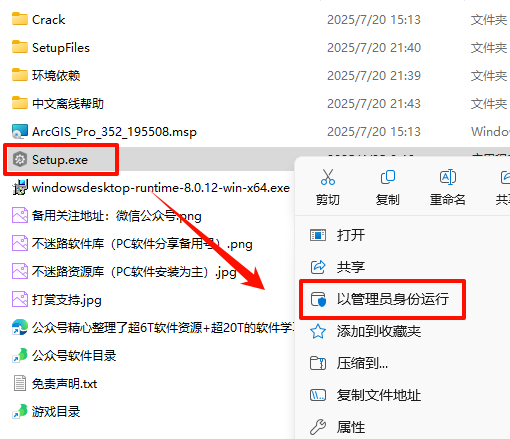
Task: Select the 游戏目录 shortcut
Action: (x=56, y=412)
